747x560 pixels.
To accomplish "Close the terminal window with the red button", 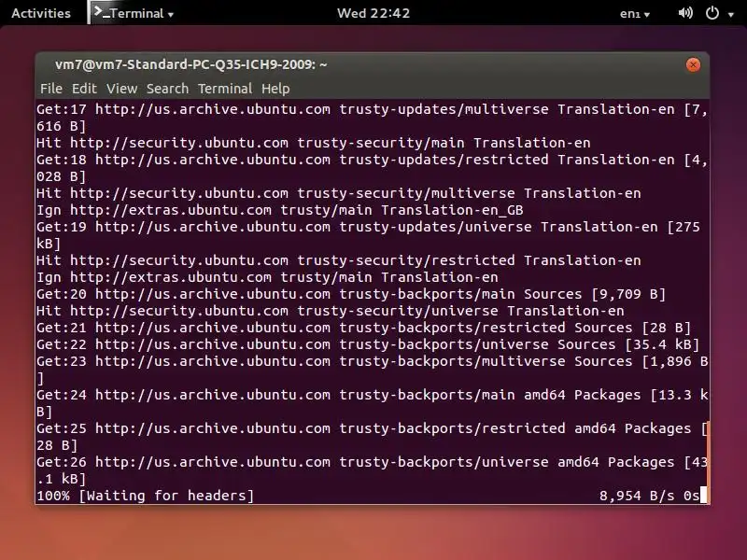I will (693, 64).
